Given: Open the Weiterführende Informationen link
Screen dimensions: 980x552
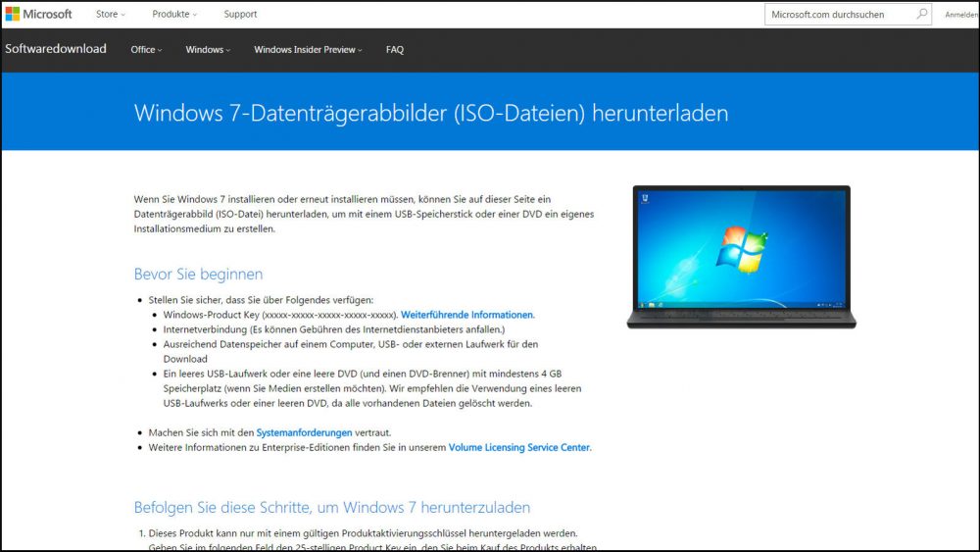Looking at the screenshot, I should pos(466,315).
